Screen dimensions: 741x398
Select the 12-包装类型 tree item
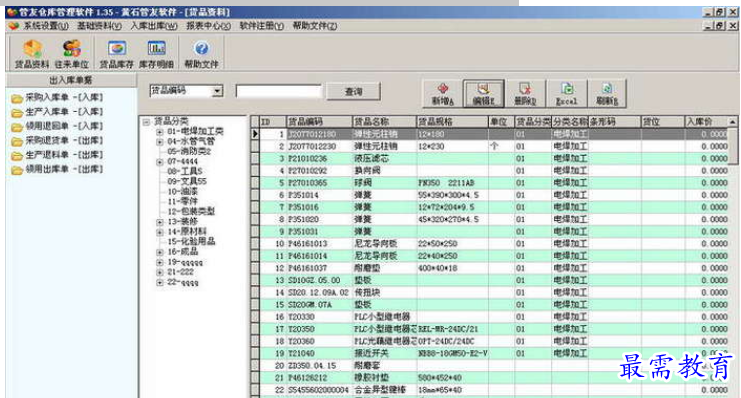click(191, 212)
